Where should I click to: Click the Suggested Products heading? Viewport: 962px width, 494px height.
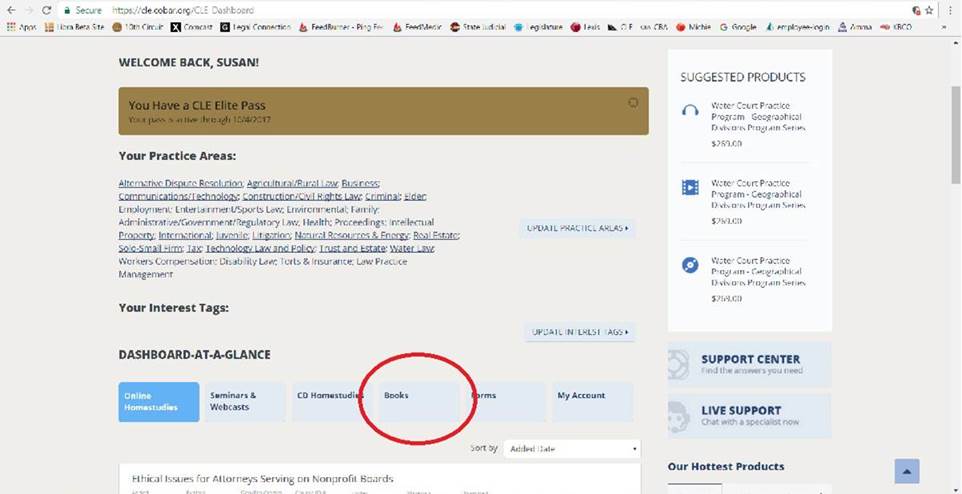(743, 77)
